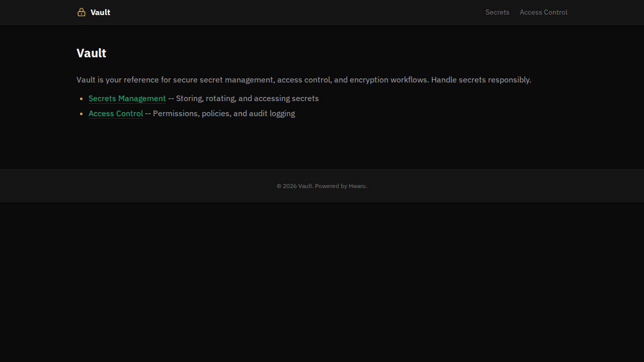The height and width of the screenshot is (362, 644).
Task: Click 'Hwaro' in the footer
Action: [x=357, y=186]
